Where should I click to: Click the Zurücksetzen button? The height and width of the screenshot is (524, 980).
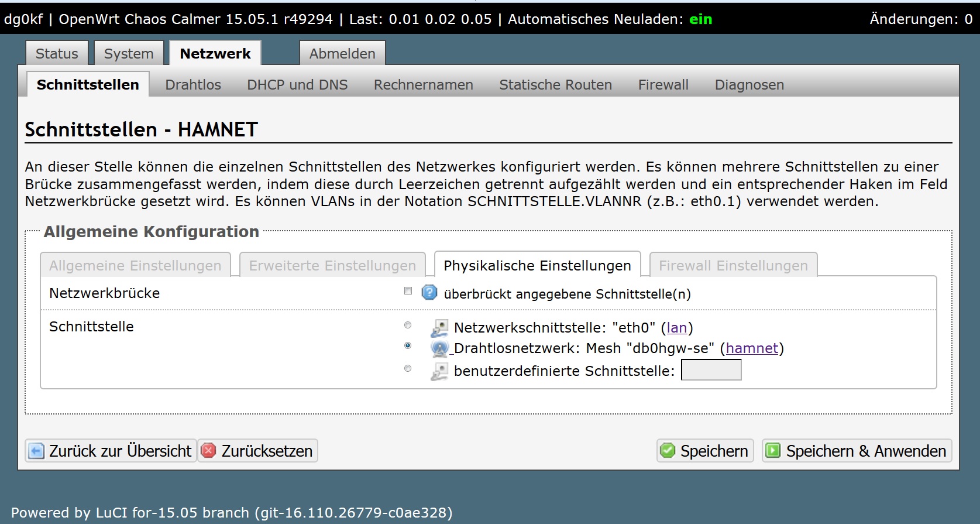coord(257,451)
